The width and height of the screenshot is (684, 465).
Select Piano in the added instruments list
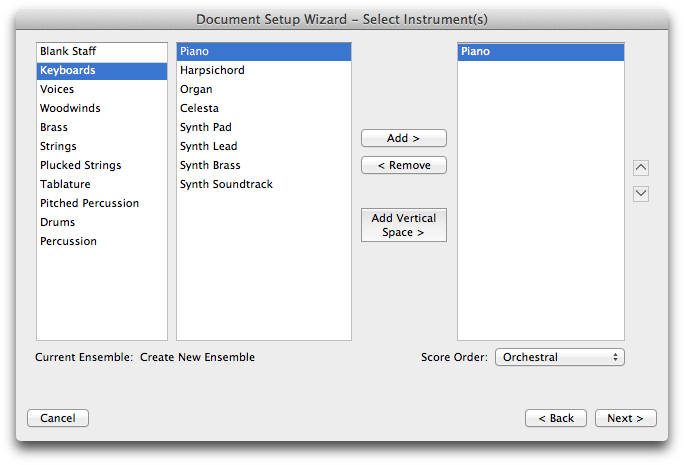pyautogui.click(x=541, y=51)
